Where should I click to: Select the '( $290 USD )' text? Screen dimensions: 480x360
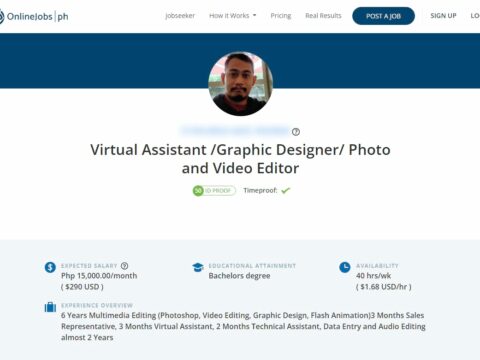pyautogui.click(x=82, y=287)
